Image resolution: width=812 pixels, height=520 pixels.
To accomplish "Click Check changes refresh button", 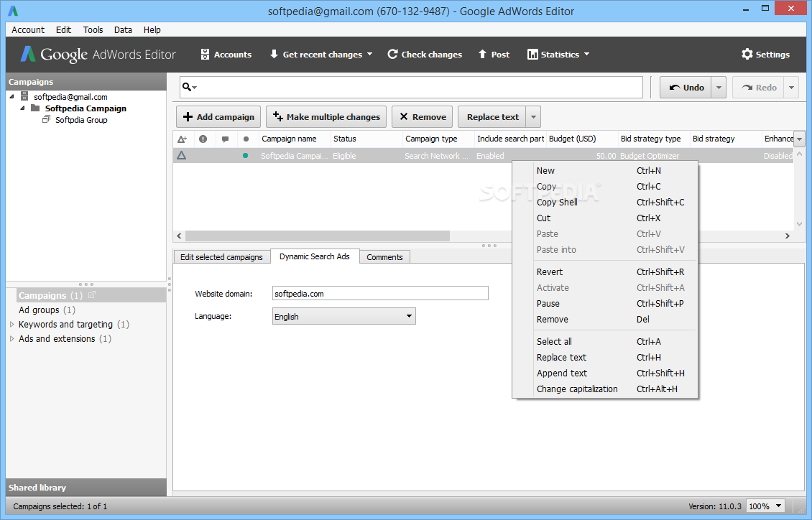I will pyautogui.click(x=425, y=55).
